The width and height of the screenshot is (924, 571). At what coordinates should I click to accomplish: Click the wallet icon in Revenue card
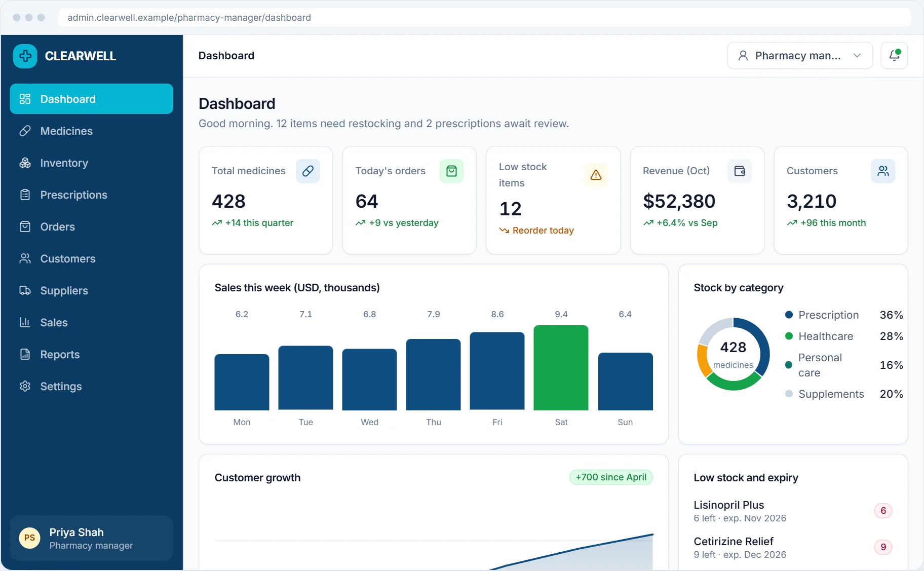click(740, 171)
